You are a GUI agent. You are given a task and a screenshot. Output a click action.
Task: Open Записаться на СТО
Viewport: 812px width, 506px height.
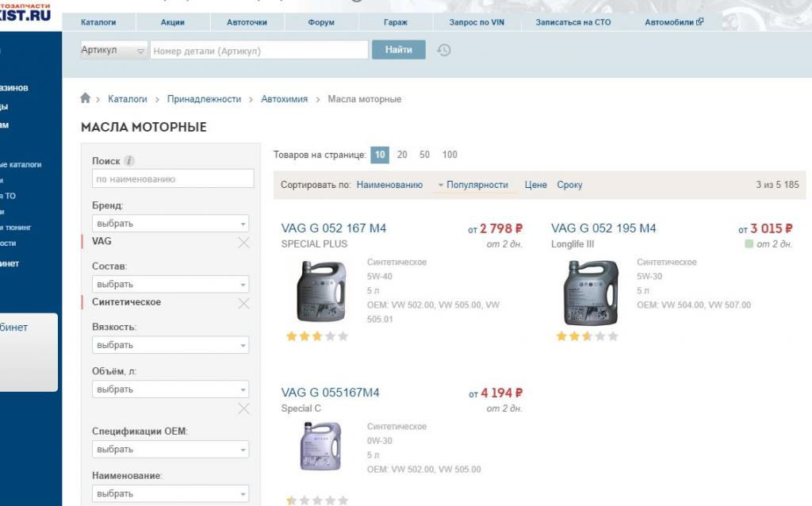pos(573,22)
